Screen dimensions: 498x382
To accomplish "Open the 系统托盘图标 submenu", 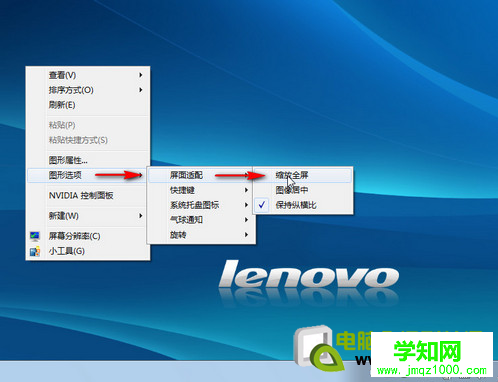I will point(201,205).
